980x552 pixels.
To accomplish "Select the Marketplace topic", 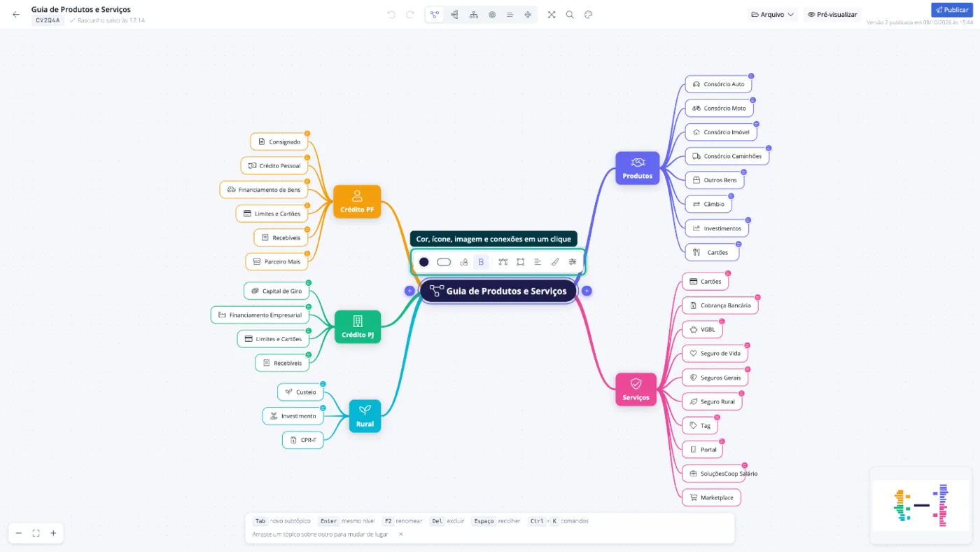I will (x=711, y=497).
